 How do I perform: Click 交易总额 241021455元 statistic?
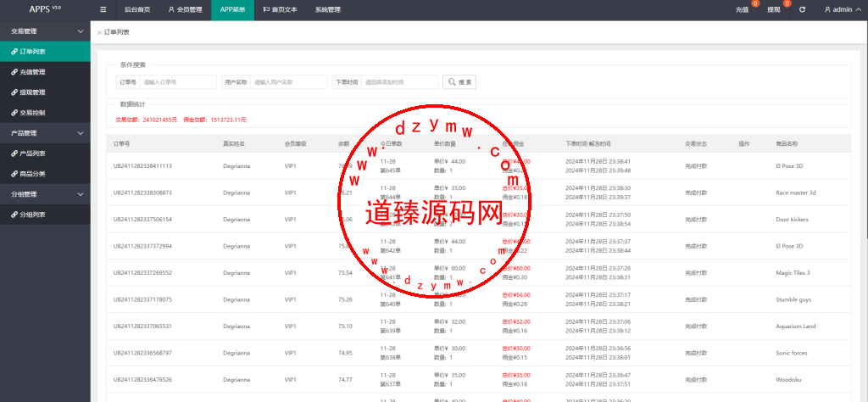point(146,120)
